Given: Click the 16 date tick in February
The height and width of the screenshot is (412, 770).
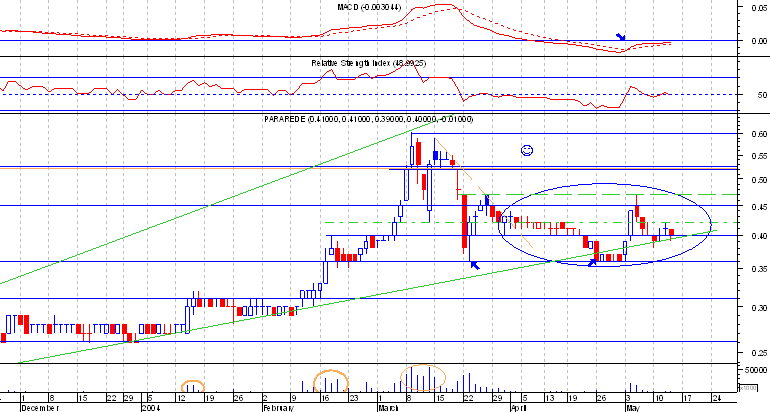Looking at the screenshot, I should (x=324, y=398).
